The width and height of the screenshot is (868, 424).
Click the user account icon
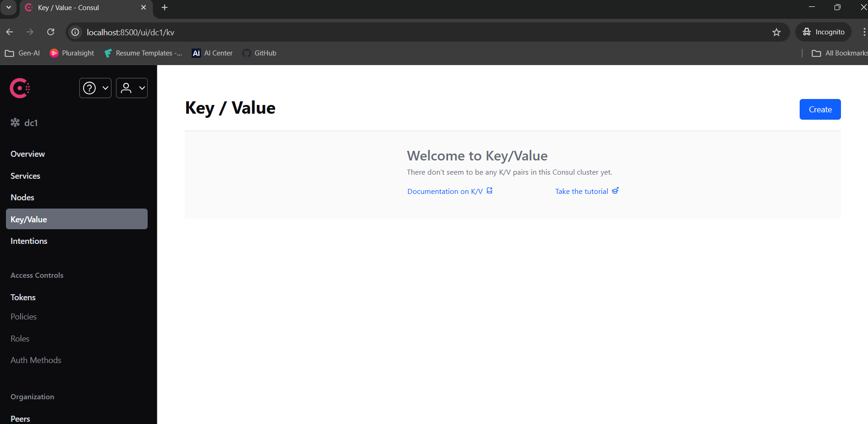tap(127, 88)
